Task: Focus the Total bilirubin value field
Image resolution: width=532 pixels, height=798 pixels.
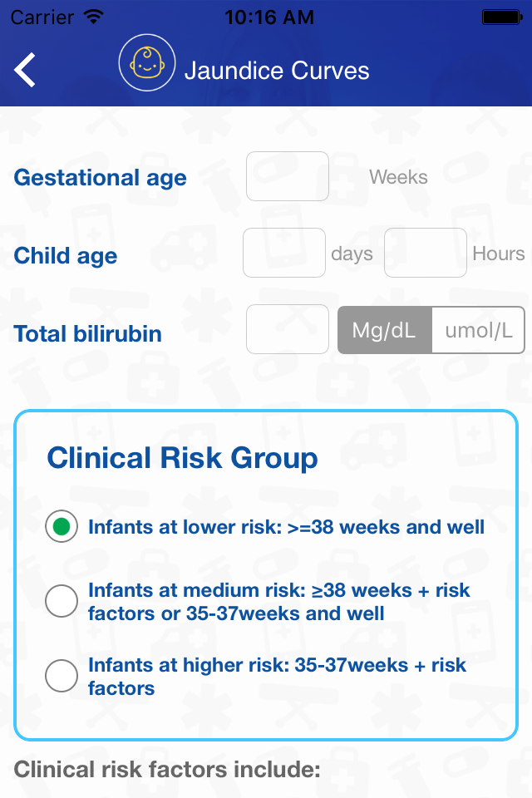Action: pos(287,329)
